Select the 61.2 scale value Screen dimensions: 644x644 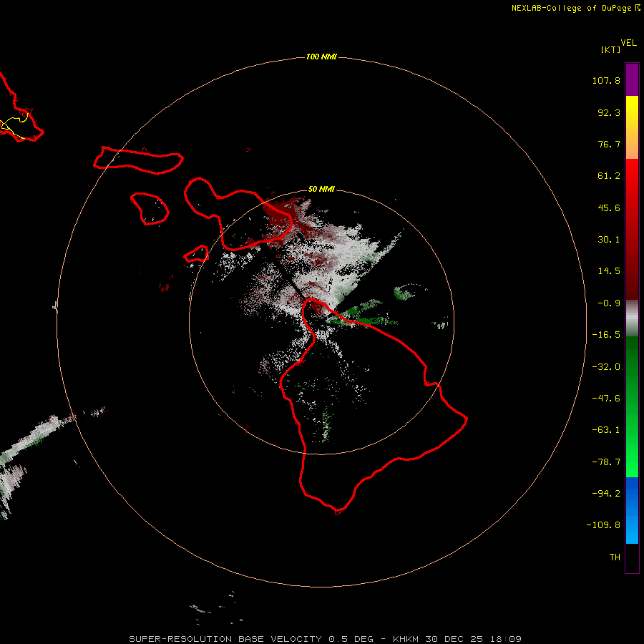tap(609, 176)
